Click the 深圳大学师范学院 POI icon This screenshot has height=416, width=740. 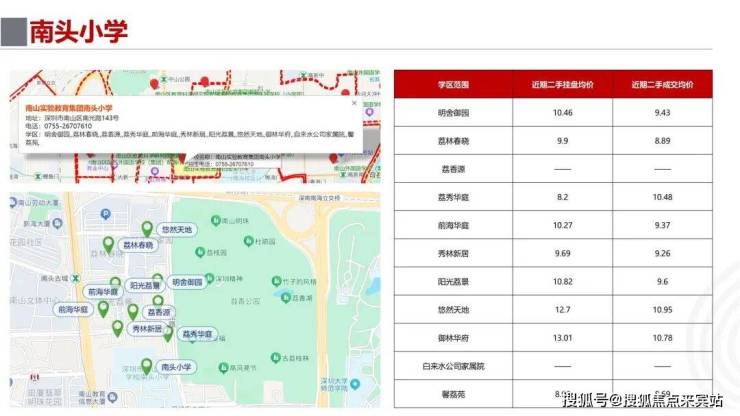[x=355, y=384]
